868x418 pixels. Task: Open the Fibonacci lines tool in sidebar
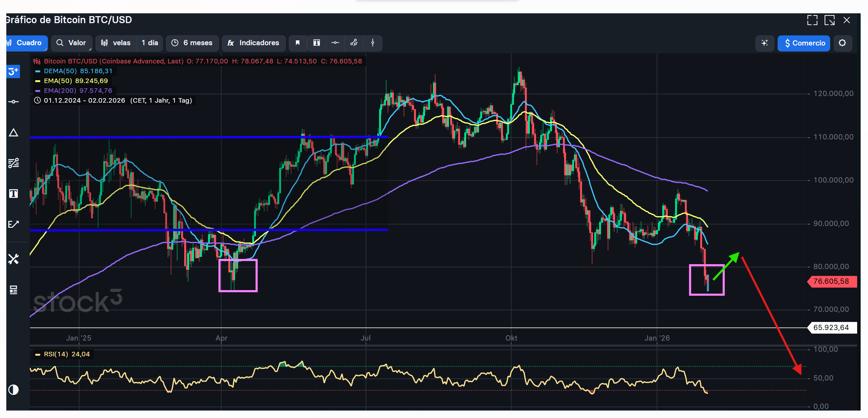[x=13, y=163]
